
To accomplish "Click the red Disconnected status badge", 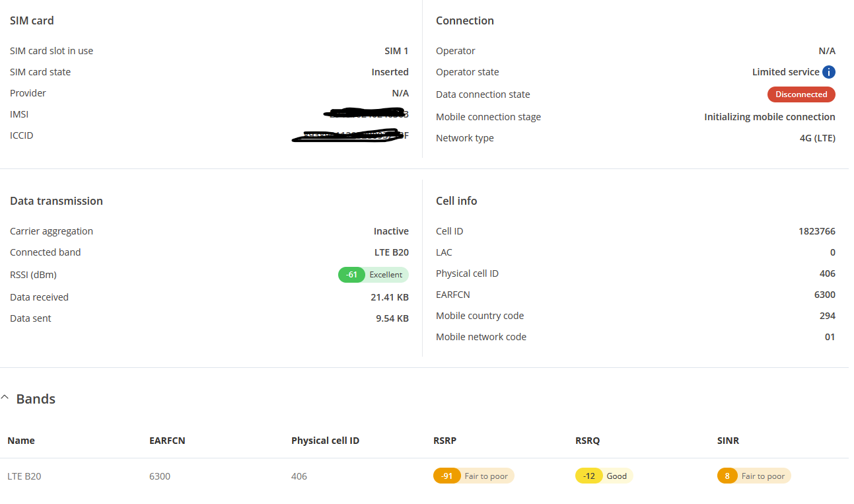I will [801, 94].
